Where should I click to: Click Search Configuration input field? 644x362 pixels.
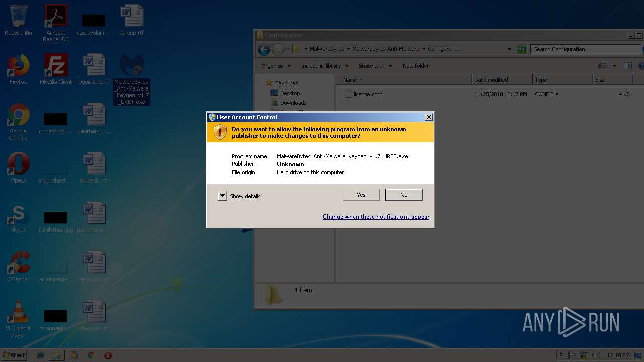click(x=586, y=49)
